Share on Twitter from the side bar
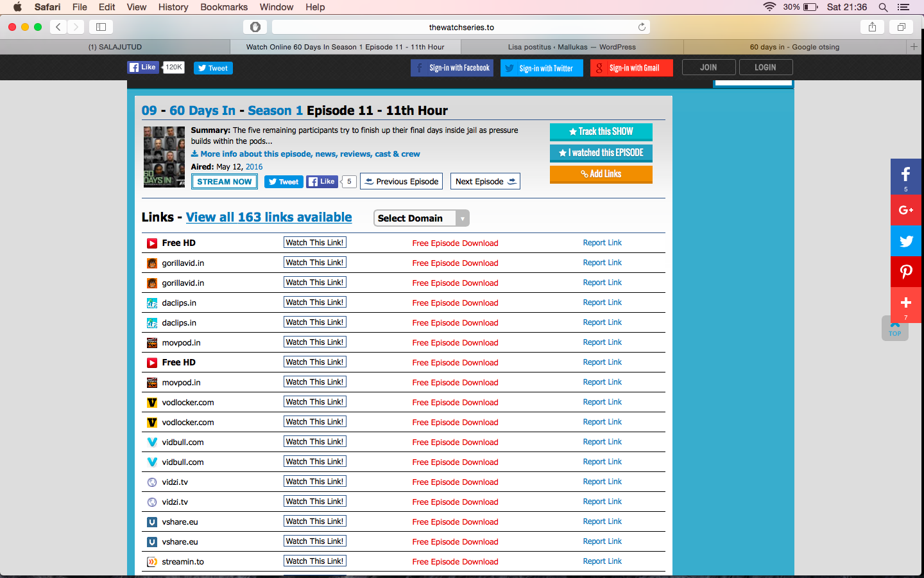 906,241
